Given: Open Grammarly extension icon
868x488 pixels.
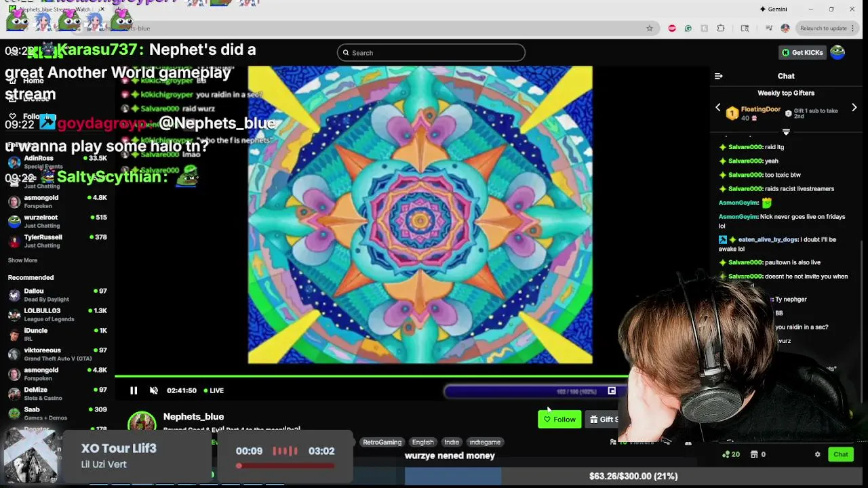Looking at the screenshot, I should [x=688, y=28].
